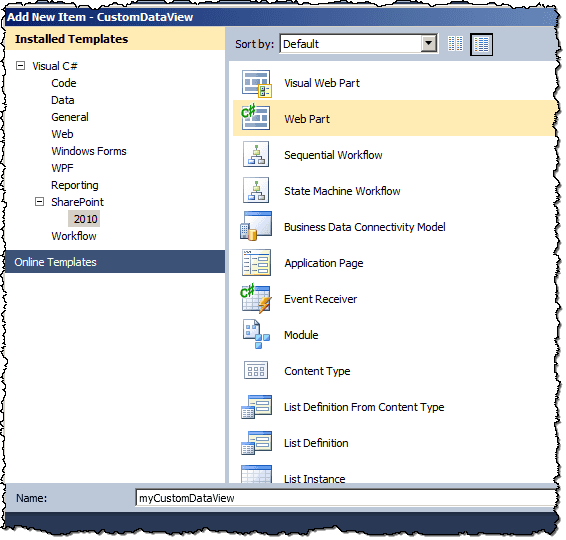
Task: Select the Sequential Workflow label
Action: click(x=333, y=155)
